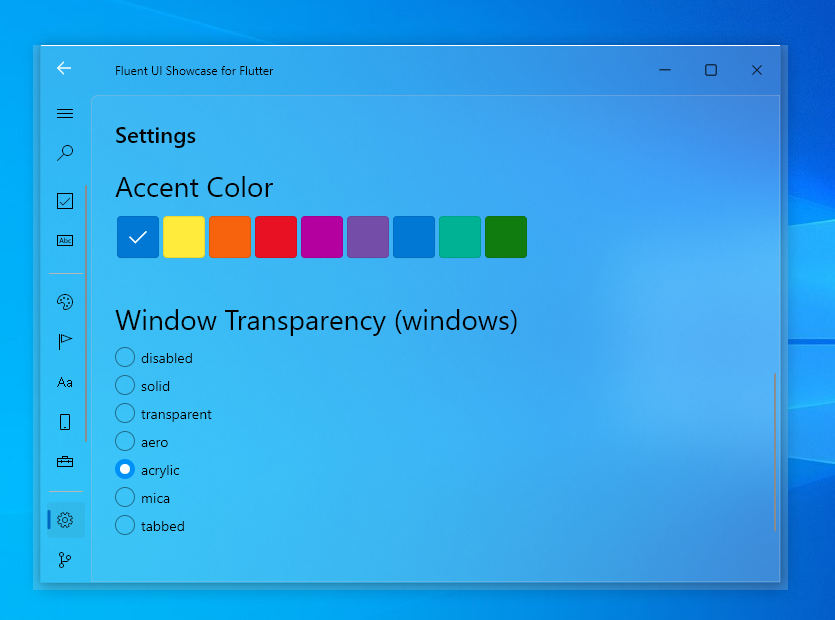Pick the green accent color swatch
835x620 pixels.
[x=506, y=237]
